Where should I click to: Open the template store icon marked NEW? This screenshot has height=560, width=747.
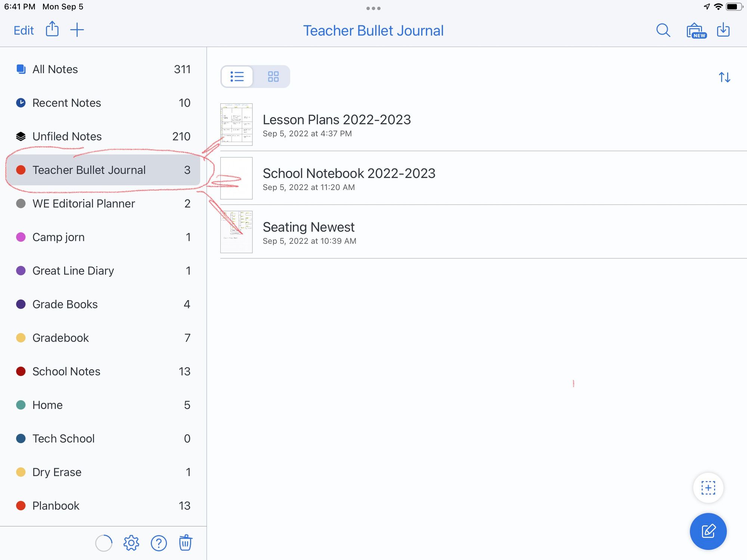695,31
